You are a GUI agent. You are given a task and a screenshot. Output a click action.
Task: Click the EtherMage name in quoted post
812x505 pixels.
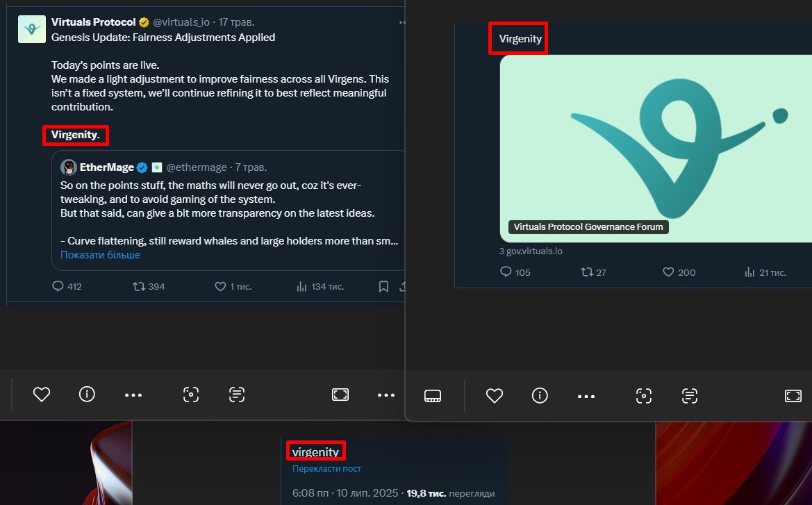click(x=107, y=167)
